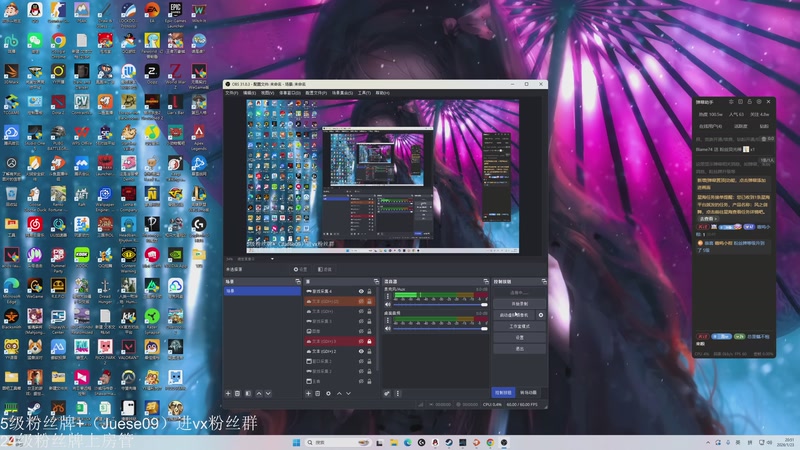Remove the selected scene using the Scenes panel trash icon
Viewport: 800px width, 450px height.
(x=237, y=393)
